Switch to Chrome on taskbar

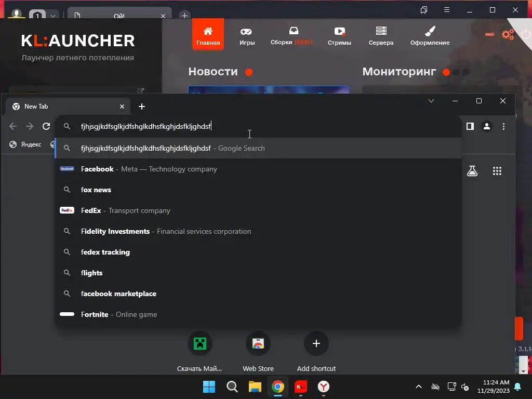[278, 387]
